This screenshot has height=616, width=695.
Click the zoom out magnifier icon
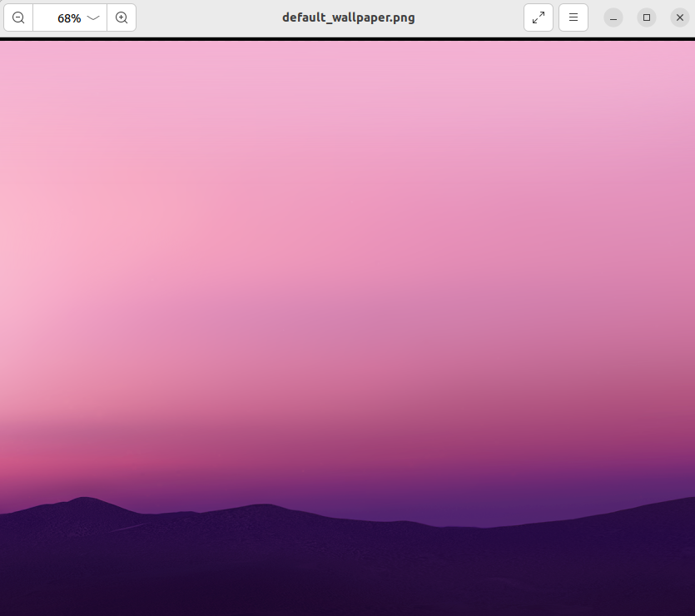[x=18, y=17]
